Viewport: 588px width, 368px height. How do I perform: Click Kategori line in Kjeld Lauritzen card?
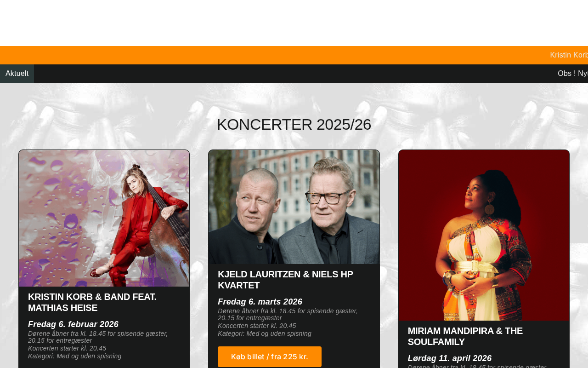tap(265, 333)
